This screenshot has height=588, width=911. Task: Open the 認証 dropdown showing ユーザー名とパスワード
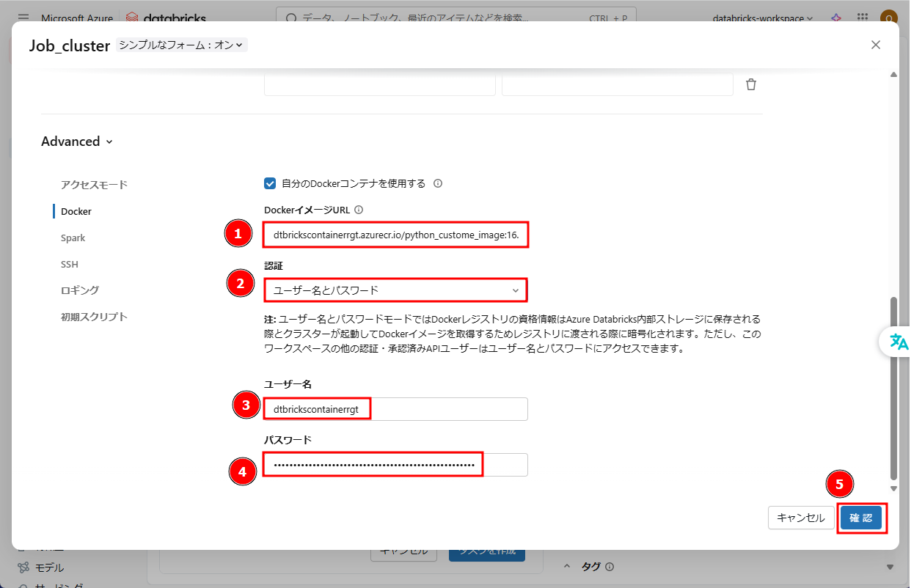pyautogui.click(x=395, y=290)
